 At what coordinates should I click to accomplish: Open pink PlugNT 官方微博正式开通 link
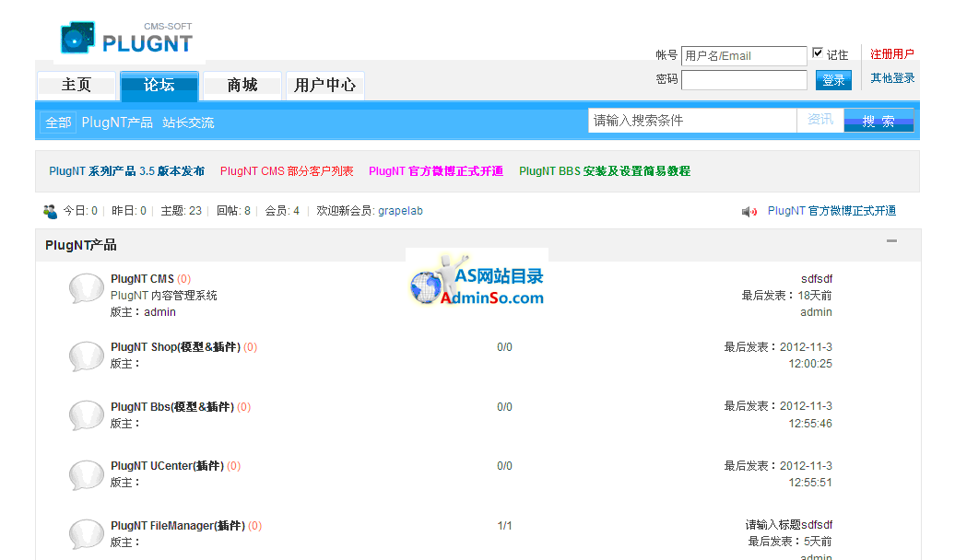pyautogui.click(x=436, y=171)
